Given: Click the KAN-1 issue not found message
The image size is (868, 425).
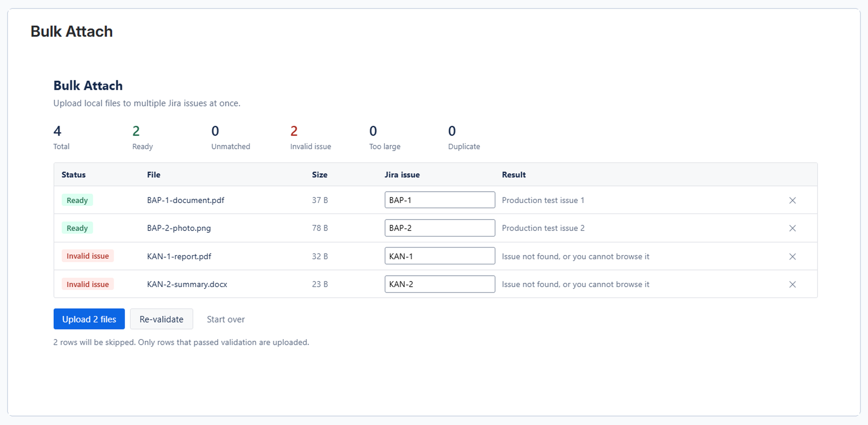Looking at the screenshot, I should (576, 256).
